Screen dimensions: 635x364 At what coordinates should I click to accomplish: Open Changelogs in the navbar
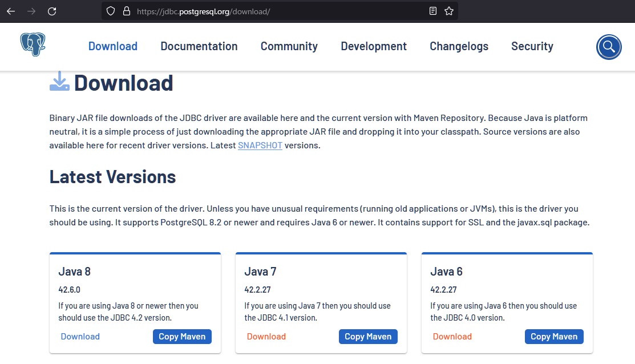coord(459,46)
